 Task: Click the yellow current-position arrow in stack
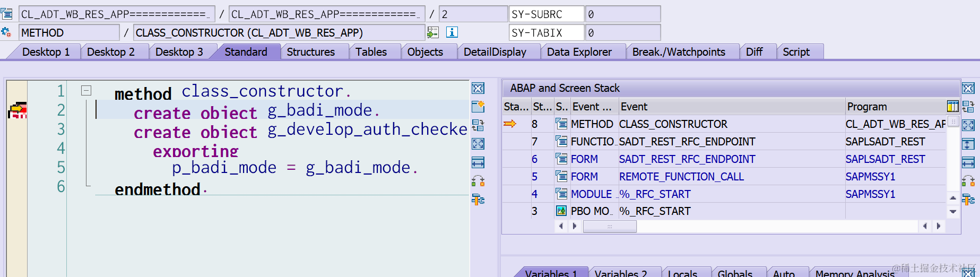click(510, 124)
